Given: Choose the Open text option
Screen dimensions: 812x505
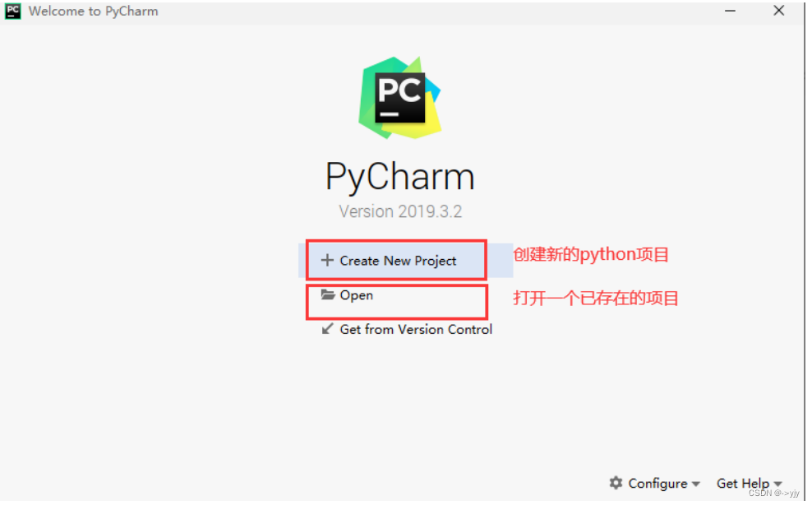Looking at the screenshot, I should coord(357,295).
